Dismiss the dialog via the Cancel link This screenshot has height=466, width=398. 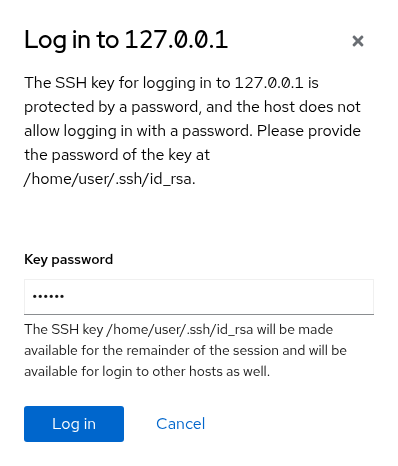[x=180, y=424]
